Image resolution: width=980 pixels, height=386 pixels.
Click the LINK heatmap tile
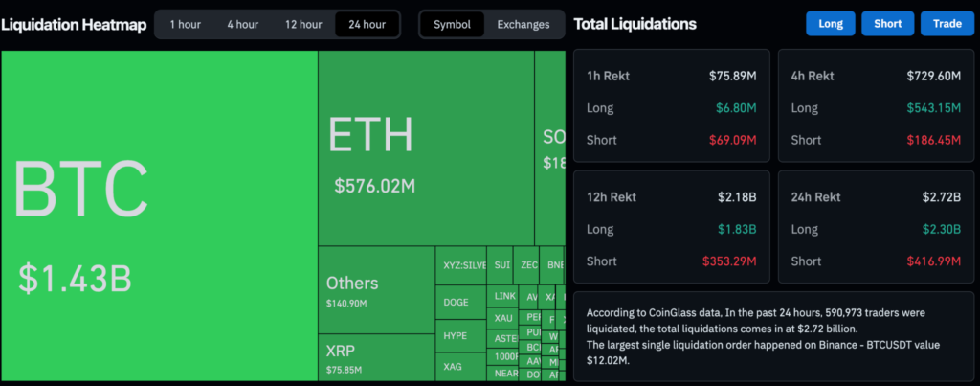[x=504, y=297]
